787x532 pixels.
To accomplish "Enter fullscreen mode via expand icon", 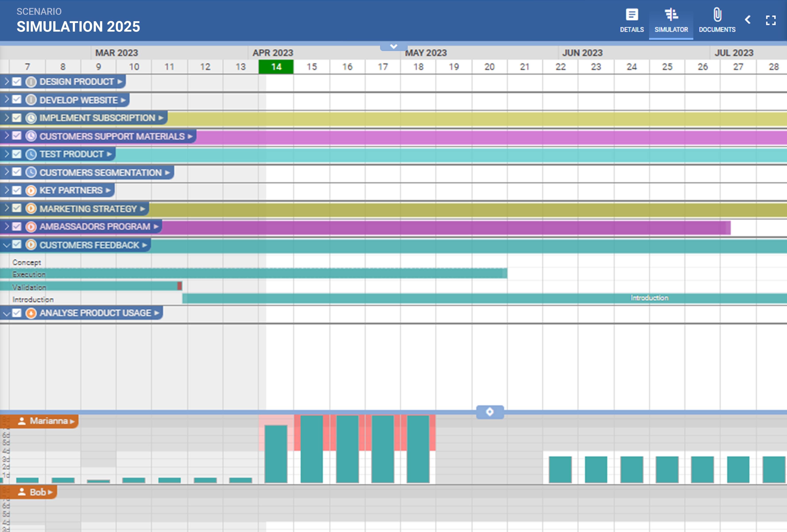I will click(x=771, y=20).
